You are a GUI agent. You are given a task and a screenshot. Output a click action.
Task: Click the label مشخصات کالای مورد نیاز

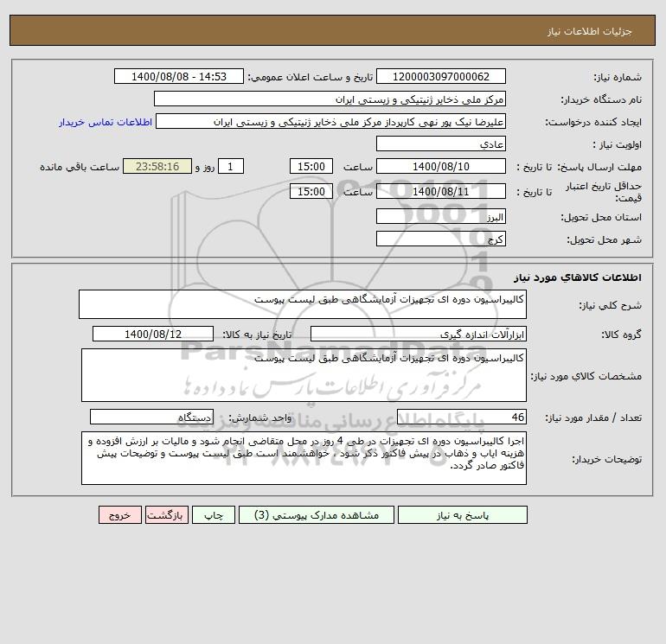[x=586, y=376]
